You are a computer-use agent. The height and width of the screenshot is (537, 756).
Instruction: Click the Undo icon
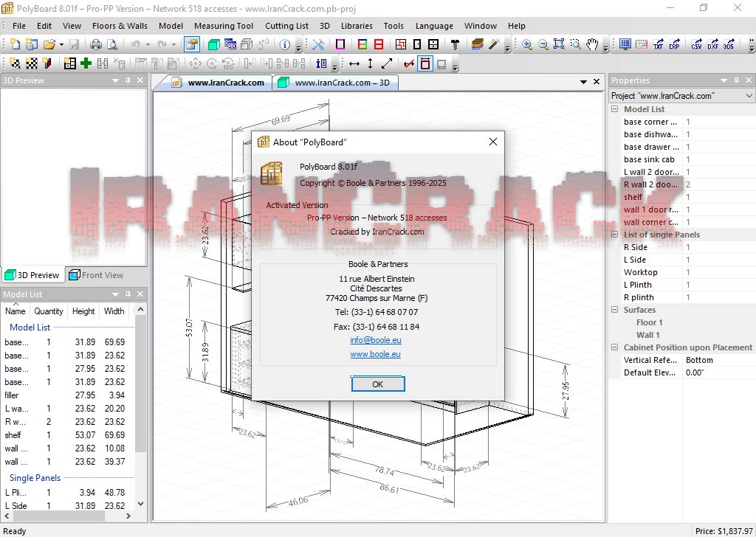point(135,44)
